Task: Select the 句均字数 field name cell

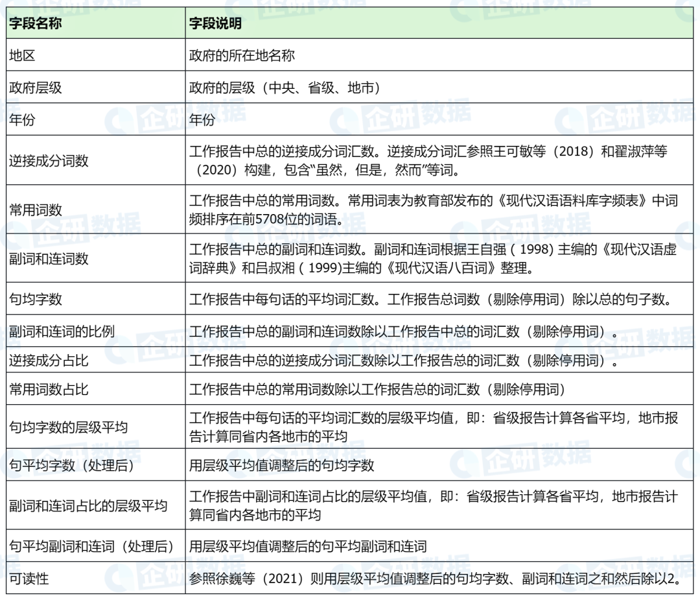Action: 96,298
